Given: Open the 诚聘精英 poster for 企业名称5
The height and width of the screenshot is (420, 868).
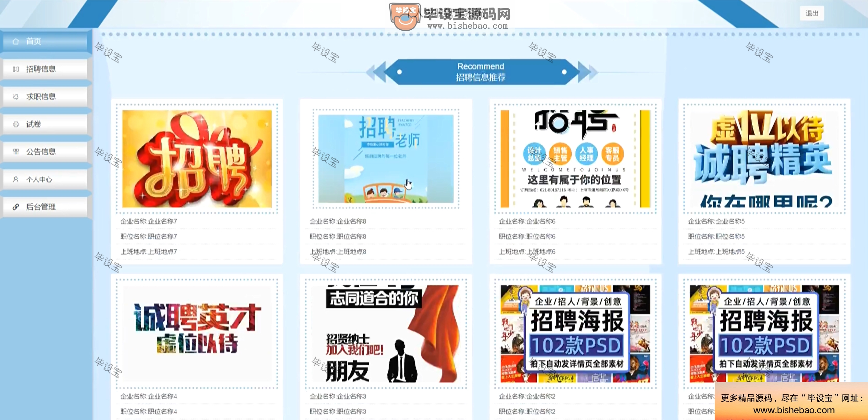Looking at the screenshot, I should [x=764, y=158].
